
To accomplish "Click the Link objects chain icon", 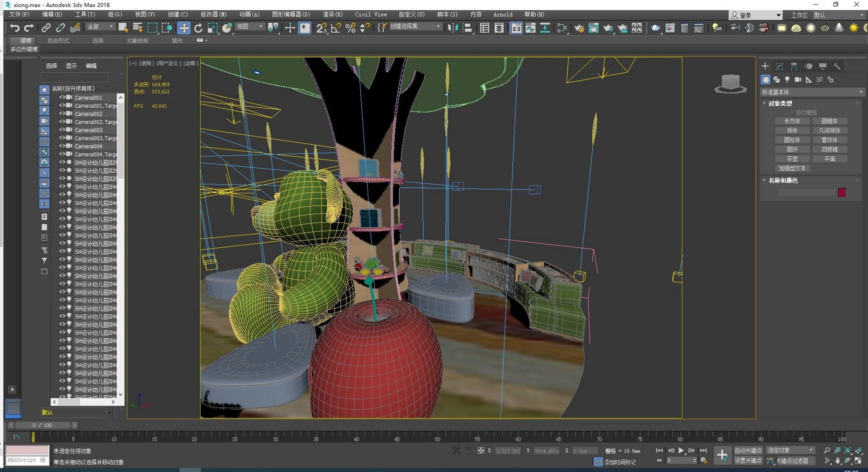I will tap(46, 28).
